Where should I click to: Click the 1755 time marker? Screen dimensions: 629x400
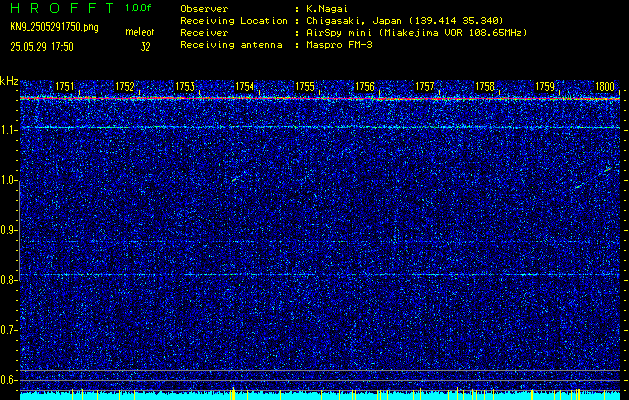(x=305, y=86)
